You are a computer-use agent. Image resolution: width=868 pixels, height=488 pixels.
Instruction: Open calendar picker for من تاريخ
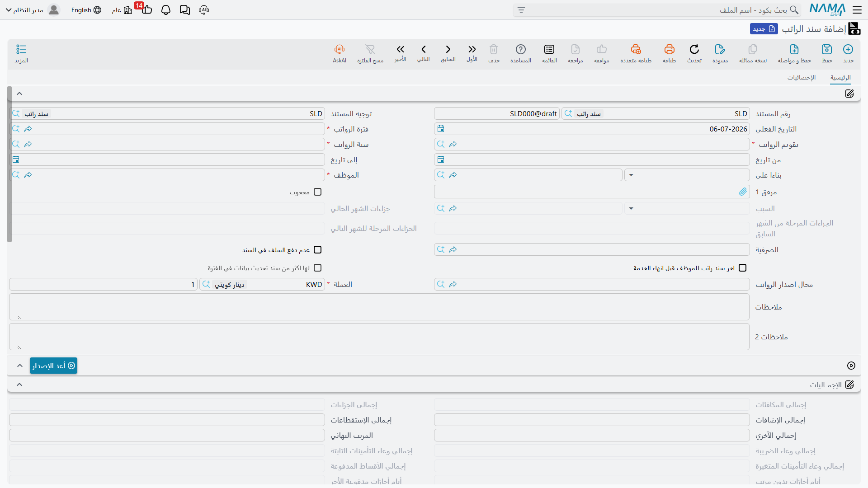441,160
